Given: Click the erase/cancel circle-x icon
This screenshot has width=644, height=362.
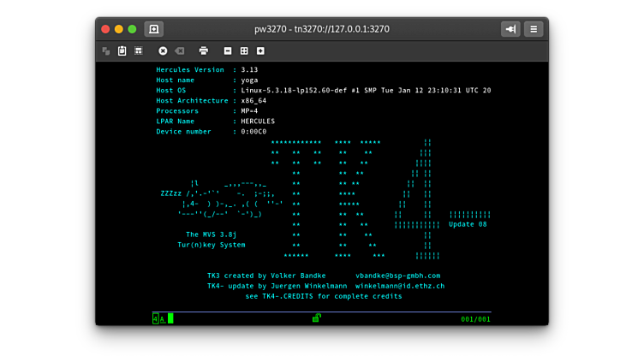Looking at the screenshot, I should pos(163,51).
